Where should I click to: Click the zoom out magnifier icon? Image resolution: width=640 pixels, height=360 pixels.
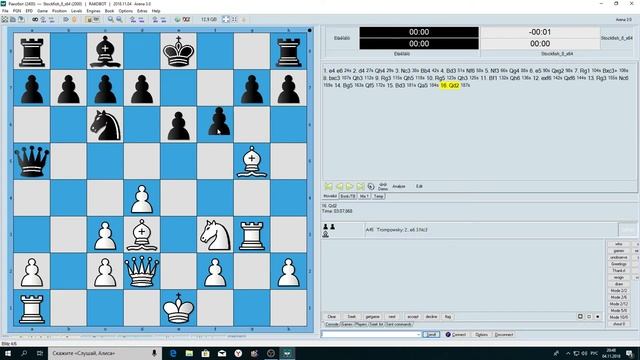point(119,19)
